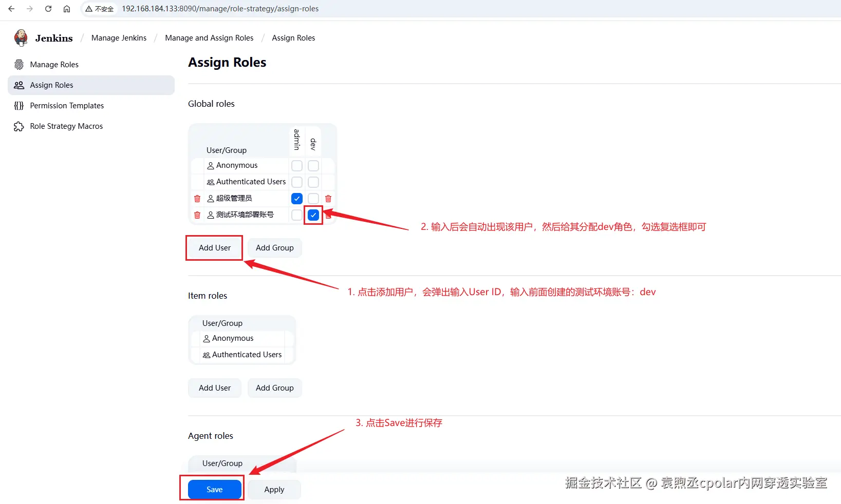Viewport: 841px width, 504px height.
Task: Click Anonymous in Item roles table
Action: [x=233, y=338]
